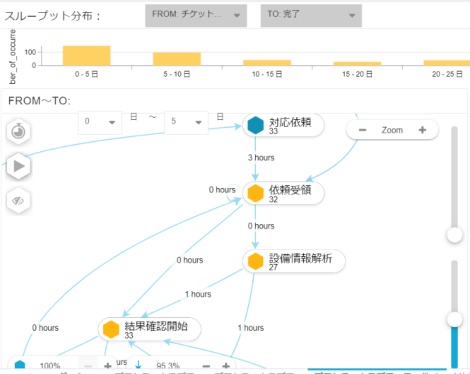470x374 pixels.
Task: Select the 設備情報解析 node hexagon icon
Action: (256, 261)
